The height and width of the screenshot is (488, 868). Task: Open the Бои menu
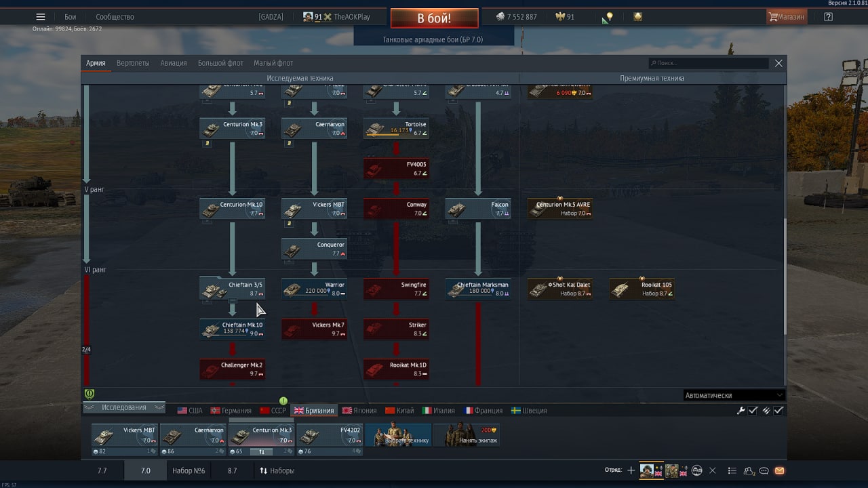pyautogui.click(x=71, y=17)
